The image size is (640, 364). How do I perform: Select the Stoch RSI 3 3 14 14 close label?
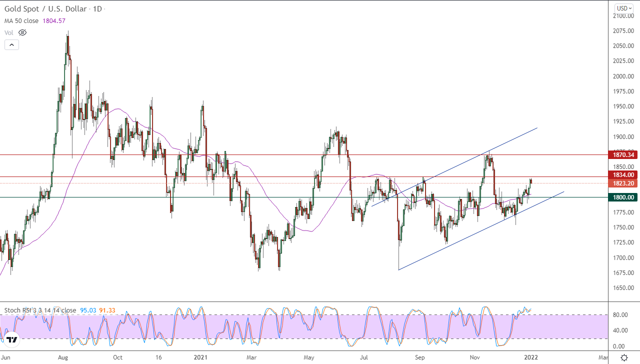tap(40, 310)
